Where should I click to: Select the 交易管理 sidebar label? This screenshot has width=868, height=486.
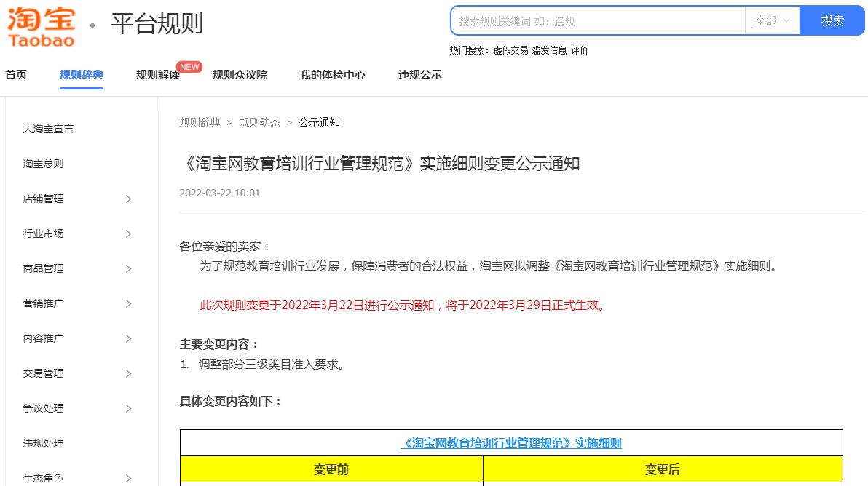coord(43,373)
